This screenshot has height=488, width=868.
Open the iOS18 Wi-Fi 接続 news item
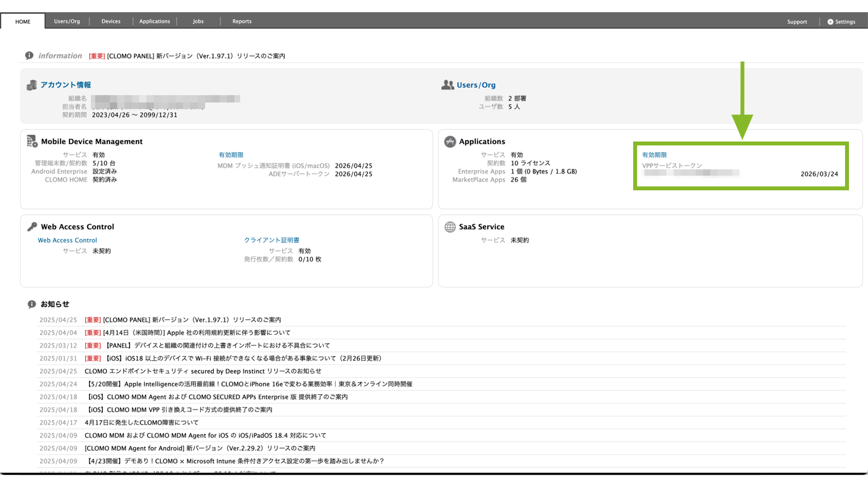pos(233,358)
